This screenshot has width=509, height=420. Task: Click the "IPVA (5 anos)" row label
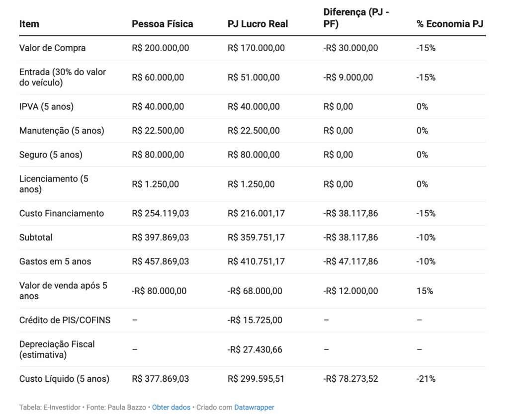[x=46, y=106]
